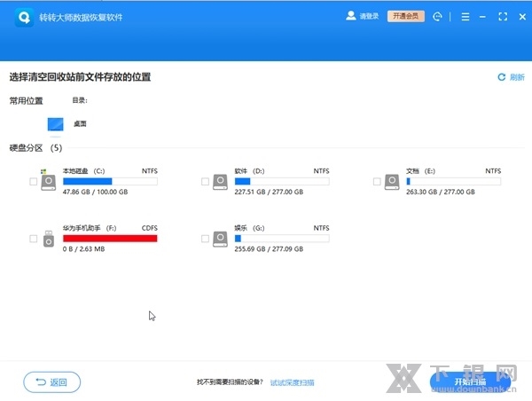Image resolution: width=532 pixels, height=401 pixels.
Task: Check the 软件 (D:) checkbox
Action: [x=205, y=182]
